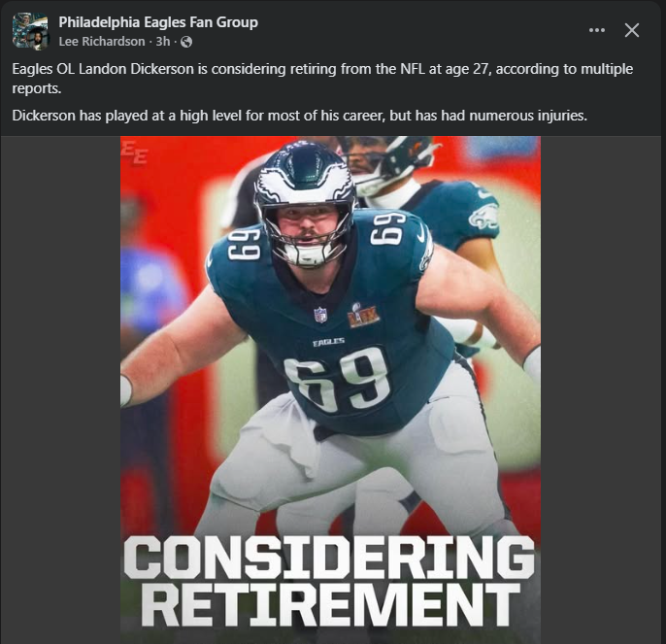
Task: Click the Super Bowl LIX jersey patch
Action: pyautogui.click(x=363, y=315)
